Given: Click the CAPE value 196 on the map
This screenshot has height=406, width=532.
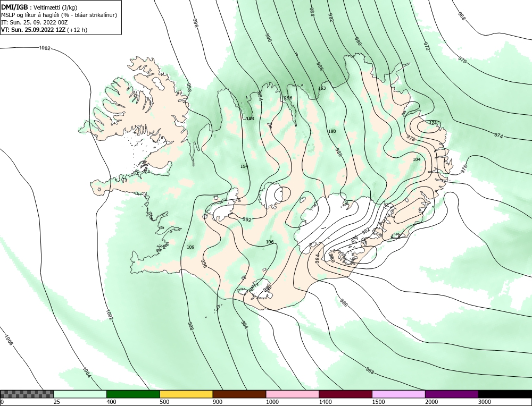Looking at the screenshot, I should 288,98.
